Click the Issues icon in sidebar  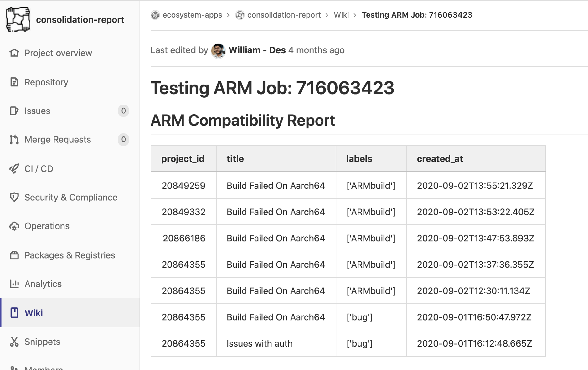pos(14,111)
